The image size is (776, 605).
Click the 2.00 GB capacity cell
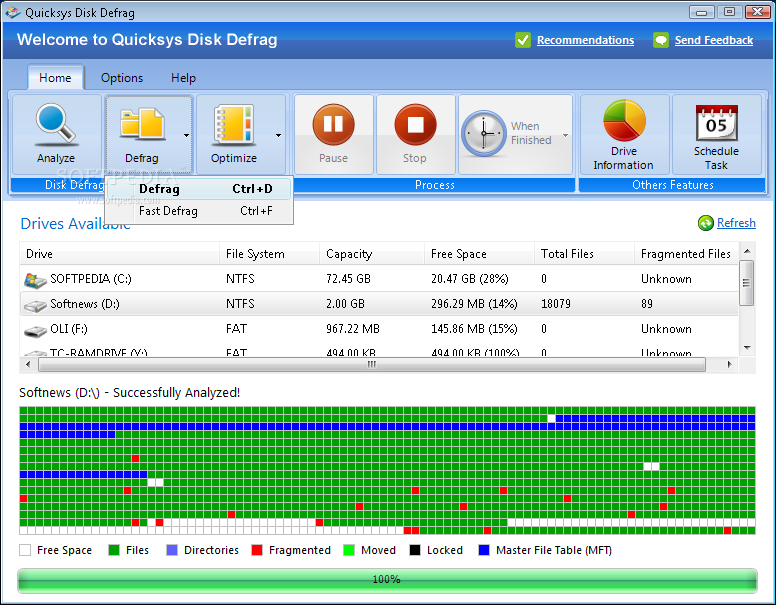(x=345, y=303)
